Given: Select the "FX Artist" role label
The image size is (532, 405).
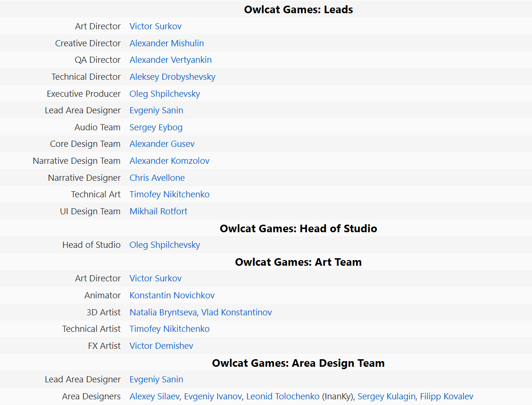Looking at the screenshot, I should (x=105, y=346).
